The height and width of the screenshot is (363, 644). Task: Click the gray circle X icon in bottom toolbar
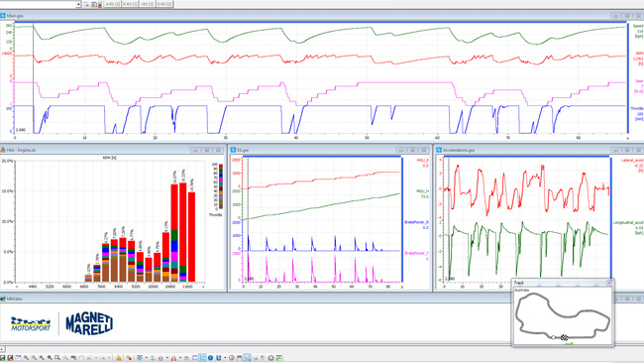pyautogui.click(x=270, y=358)
